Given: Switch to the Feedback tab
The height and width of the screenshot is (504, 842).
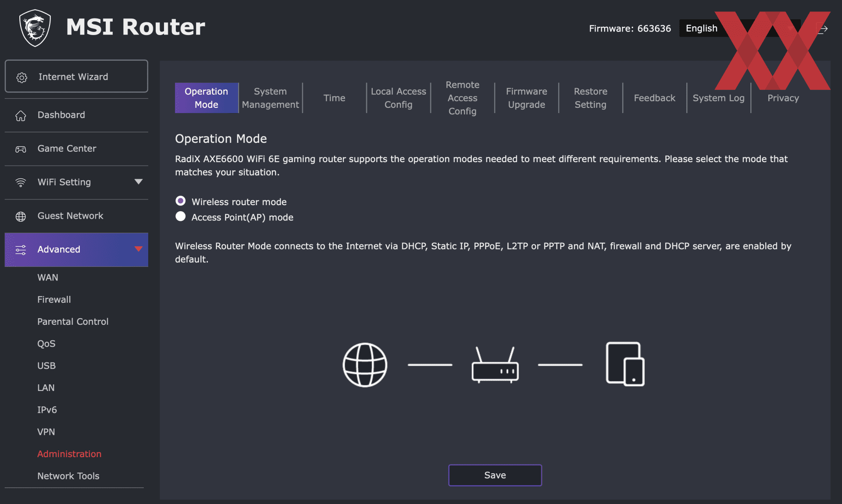Looking at the screenshot, I should (654, 98).
